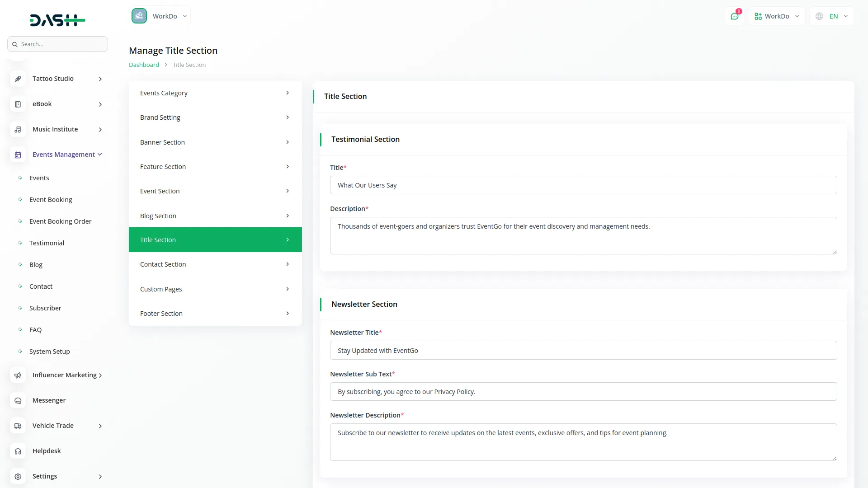Screen dimensions: 868x488
Task: Select the Contact Section menu item
Action: (215, 264)
